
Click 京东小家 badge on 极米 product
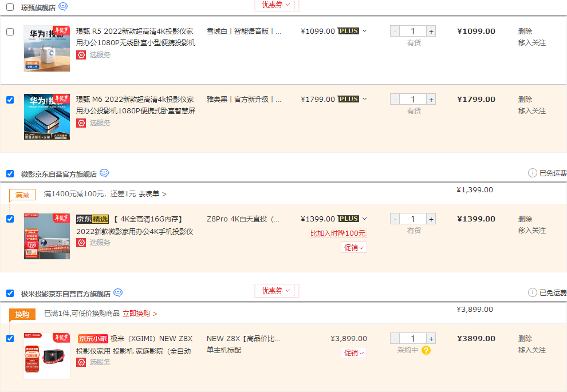tap(93, 339)
